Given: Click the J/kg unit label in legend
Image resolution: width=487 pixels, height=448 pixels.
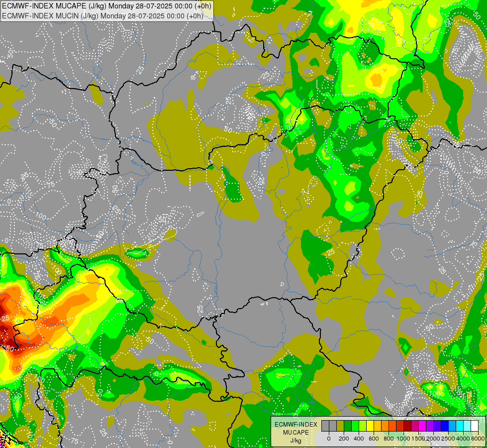Looking at the screenshot, I should tap(296, 441).
